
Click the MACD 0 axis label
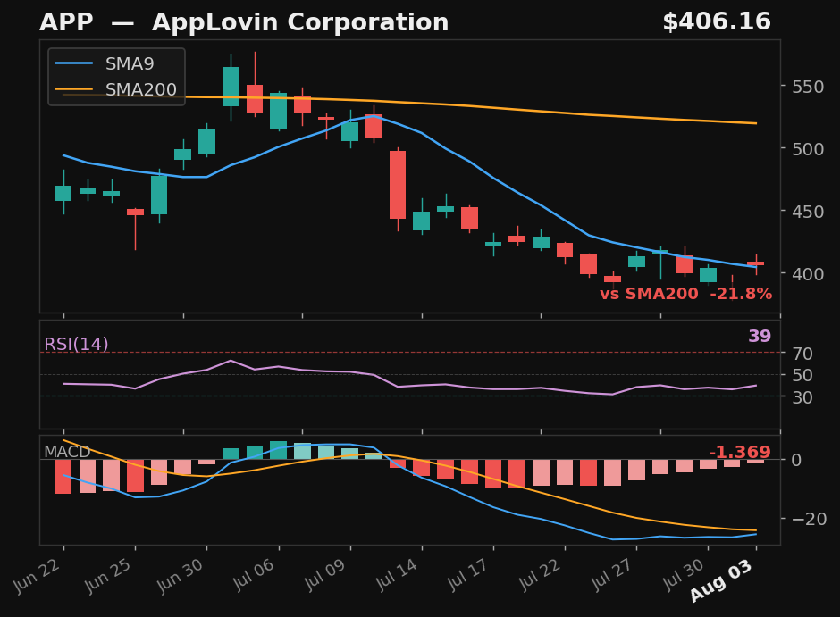(x=796, y=460)
